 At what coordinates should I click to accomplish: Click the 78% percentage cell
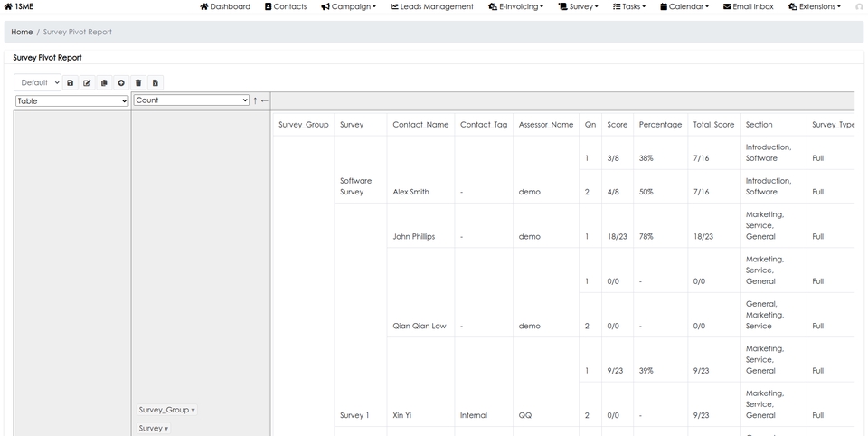click(646, 237)
